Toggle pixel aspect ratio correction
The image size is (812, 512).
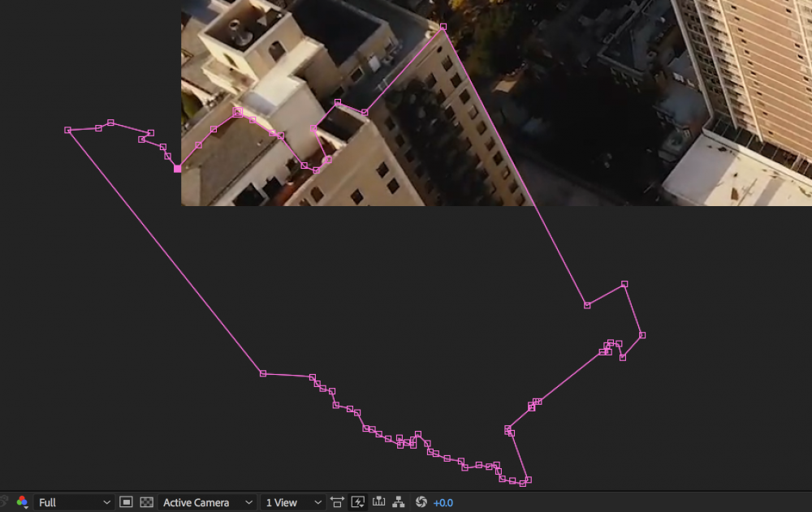(x=337, y=502)
